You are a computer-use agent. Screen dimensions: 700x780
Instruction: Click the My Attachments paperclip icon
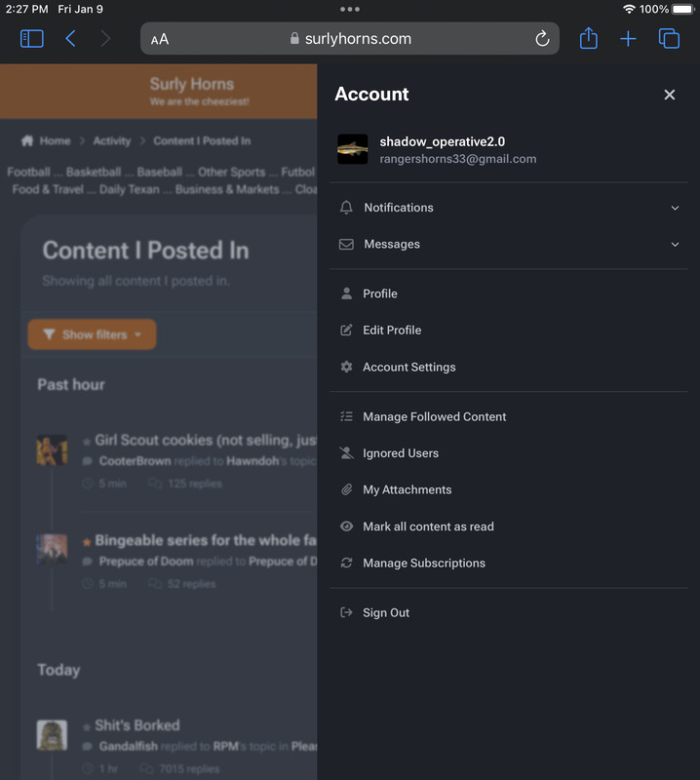[346, 489]
